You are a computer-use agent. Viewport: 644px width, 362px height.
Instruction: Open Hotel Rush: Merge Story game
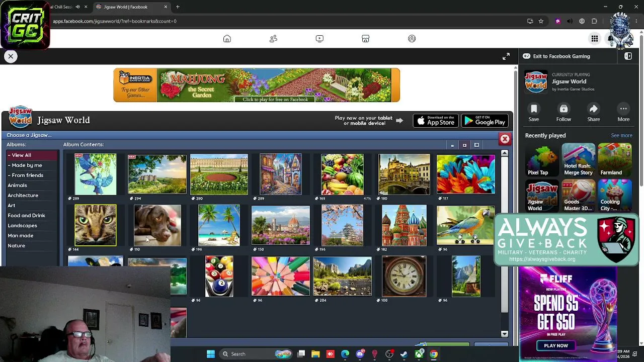(578, 160)
